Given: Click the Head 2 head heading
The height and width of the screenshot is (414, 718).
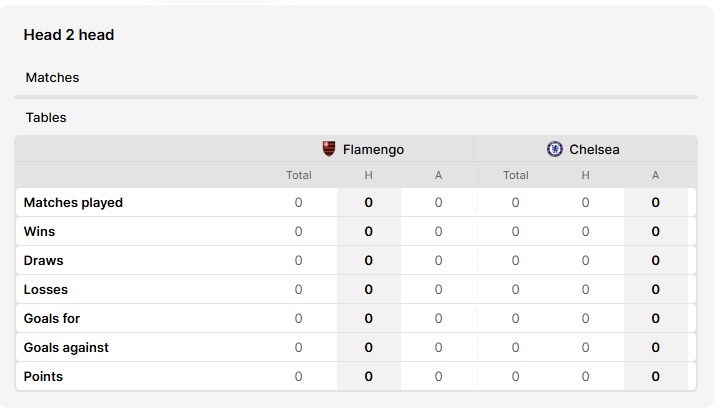Looking at the screenshot, I should pos(69,35).
